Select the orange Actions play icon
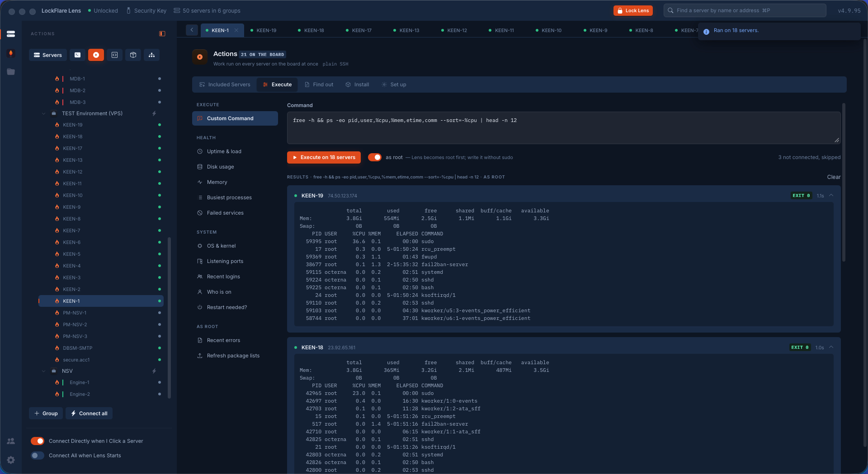 click(x=96, y=55)
